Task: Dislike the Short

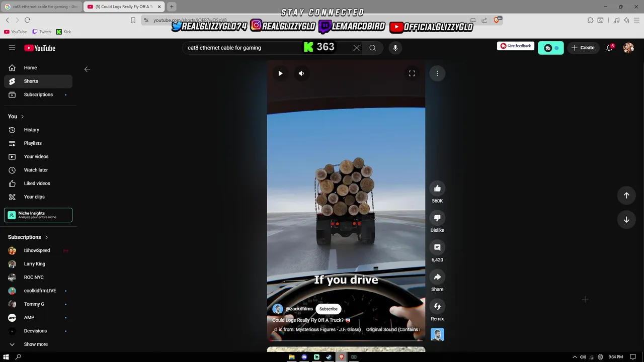Action: point(437,218)
